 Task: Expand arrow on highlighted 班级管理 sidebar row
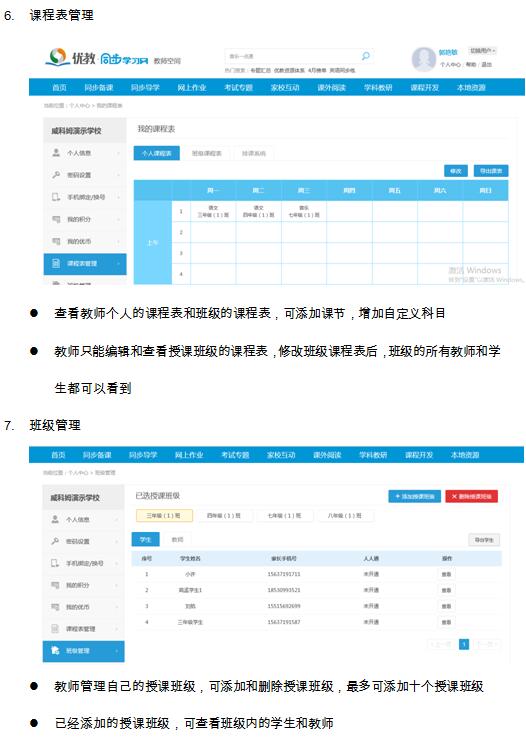coord(116,651)
